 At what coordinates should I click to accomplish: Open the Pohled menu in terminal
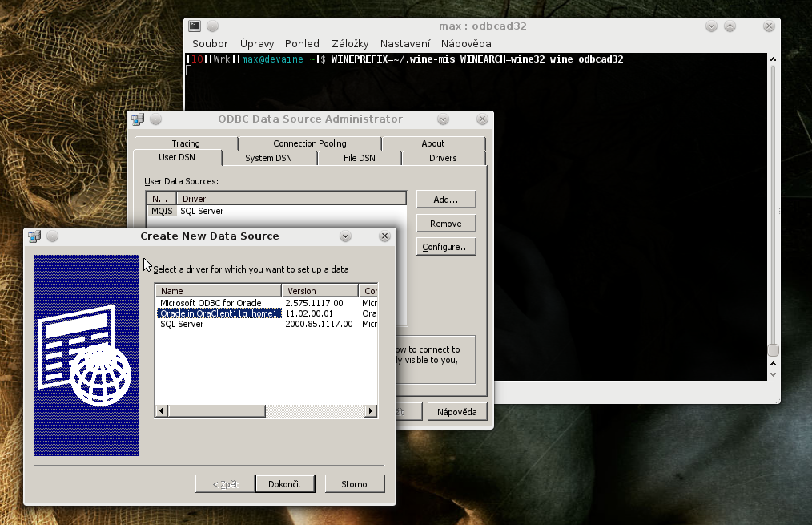(x=302, y=43)
